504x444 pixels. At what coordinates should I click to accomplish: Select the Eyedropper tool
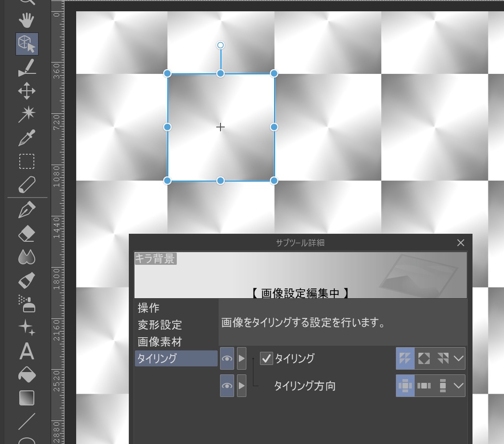27,138
